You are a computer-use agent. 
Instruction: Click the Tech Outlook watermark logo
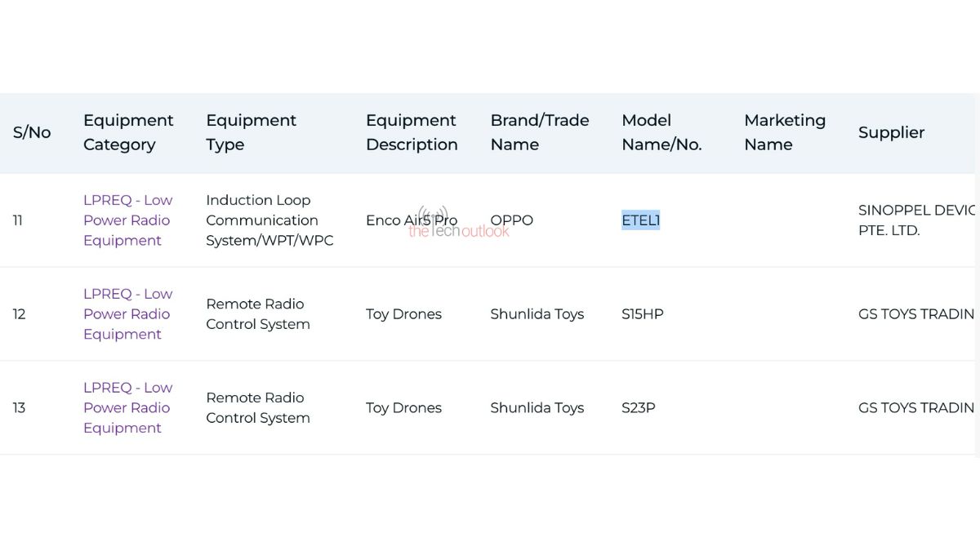pyautogui.click(x=457, y=223)
